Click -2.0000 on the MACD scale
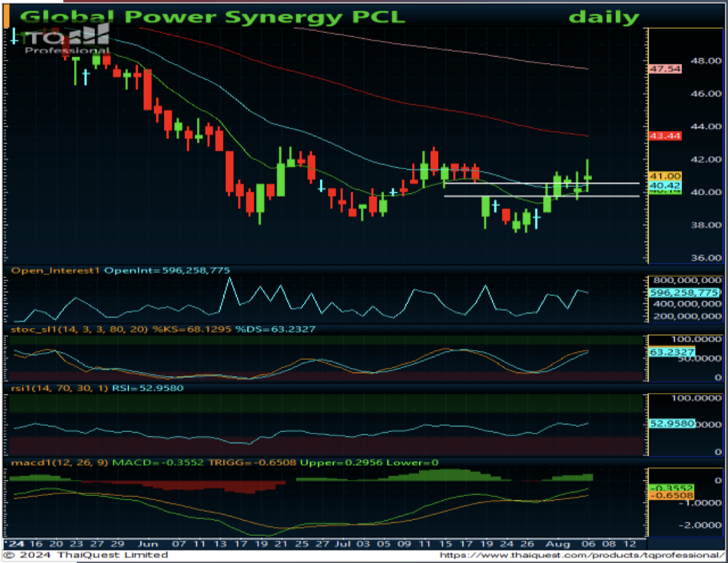Image resolution: width=728 pixels, height=563 pixels. tap(700, 525)
